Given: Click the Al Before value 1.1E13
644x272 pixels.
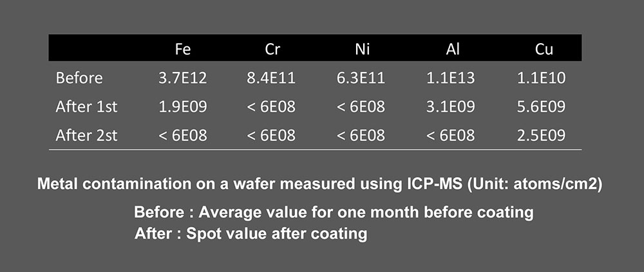Looking at the screenshot, I should tap(451, 78).
